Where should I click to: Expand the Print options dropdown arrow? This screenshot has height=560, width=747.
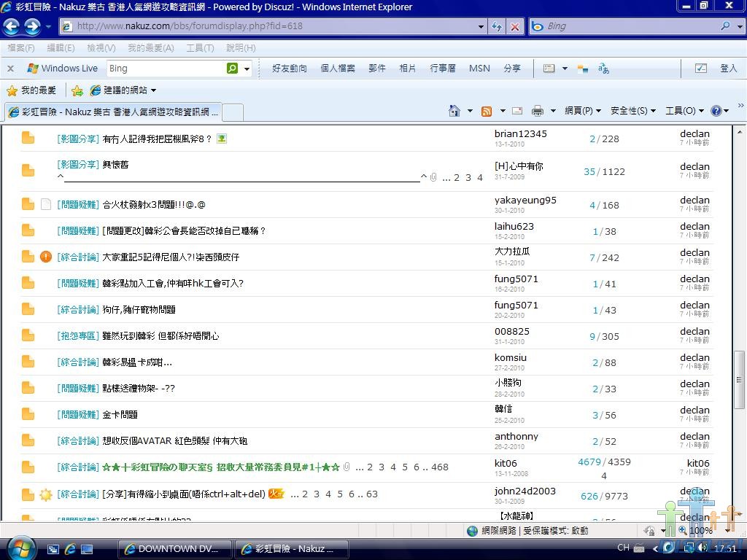coord(553,111)
